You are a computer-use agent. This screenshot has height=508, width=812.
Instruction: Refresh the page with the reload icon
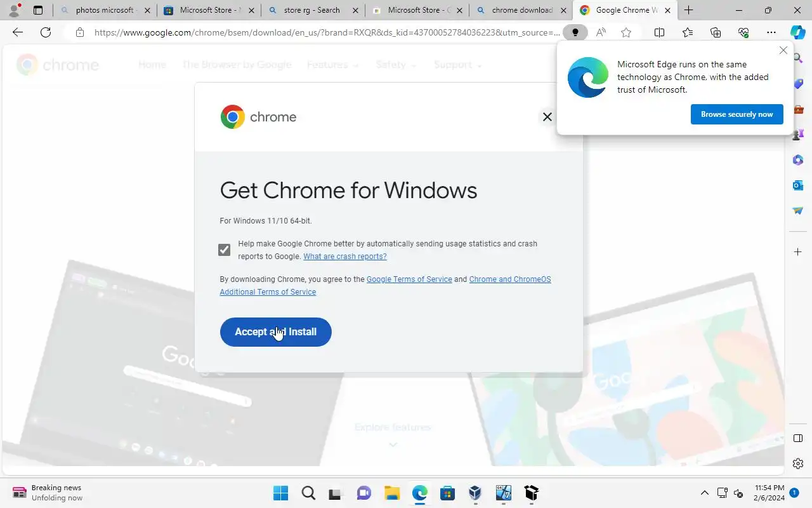click(46, 33)
